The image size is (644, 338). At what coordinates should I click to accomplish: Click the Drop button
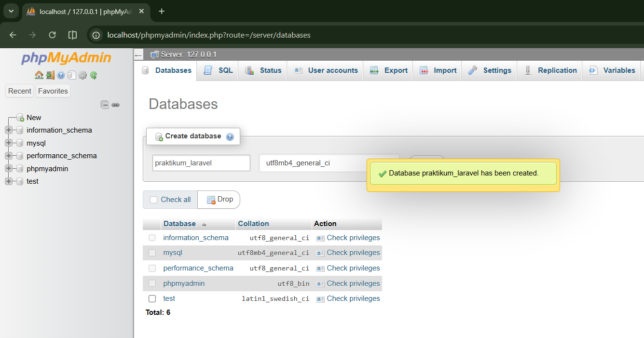click(219, 200)
